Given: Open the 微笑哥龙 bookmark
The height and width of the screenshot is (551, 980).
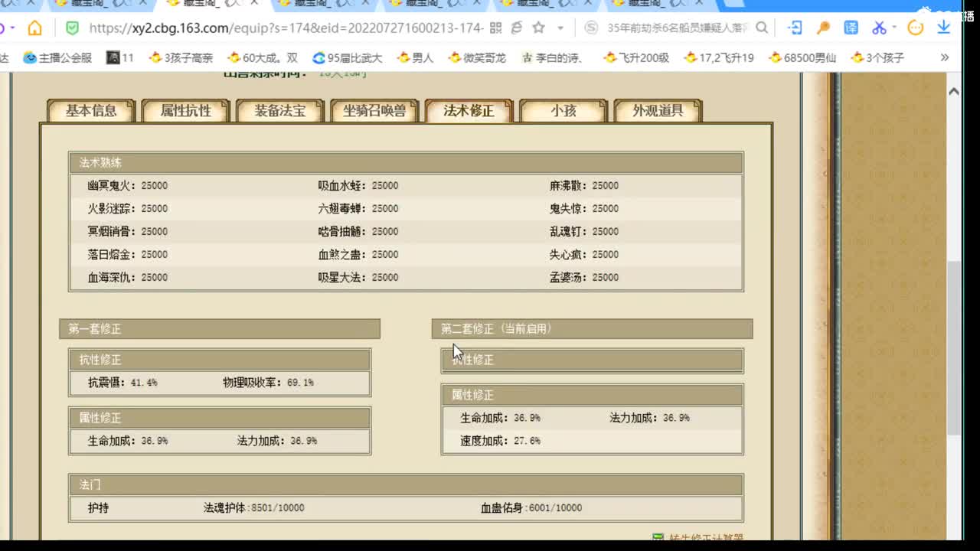Looking at the screenshot, I should (477, 57).
